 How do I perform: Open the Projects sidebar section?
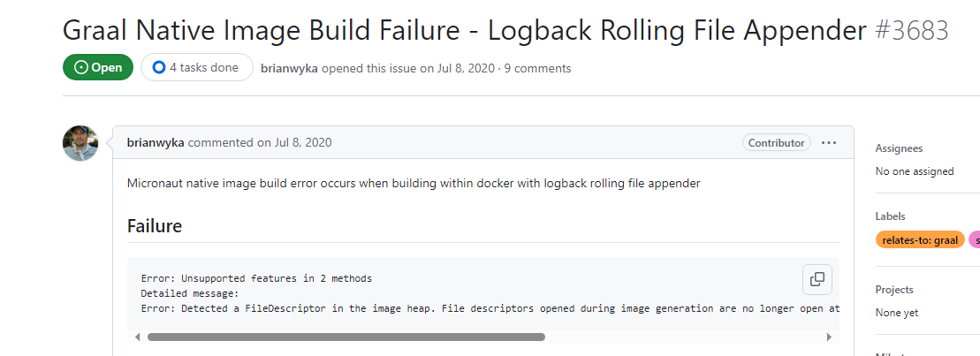894,290
